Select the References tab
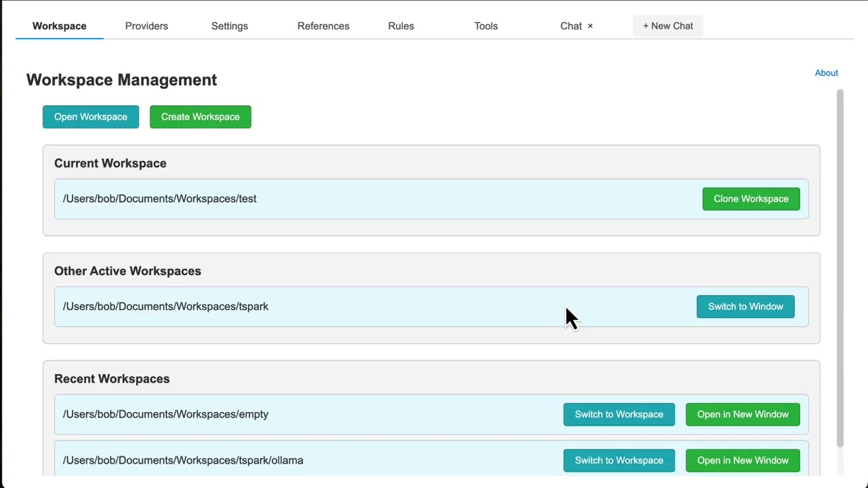Image resolution: width=868 pixels, height=488 pixels. (x=323, y=26)
